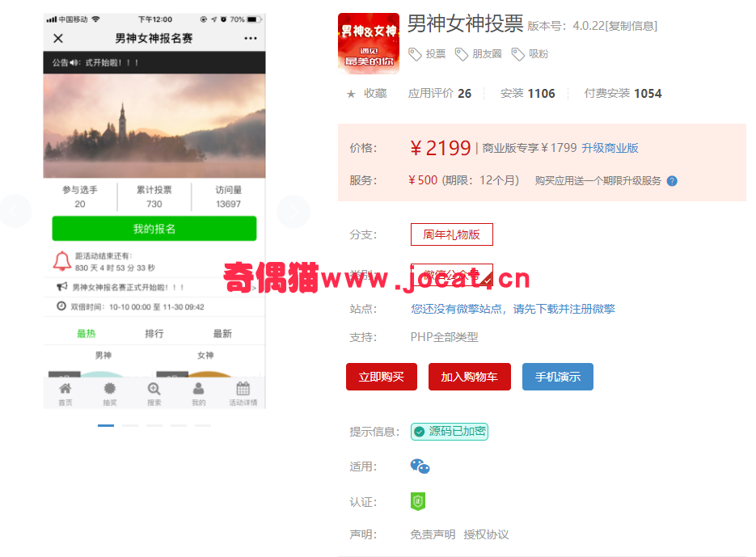756x557 pixels.
Task: Select the 男神 group tab
Action: click(x=103, y=356)
